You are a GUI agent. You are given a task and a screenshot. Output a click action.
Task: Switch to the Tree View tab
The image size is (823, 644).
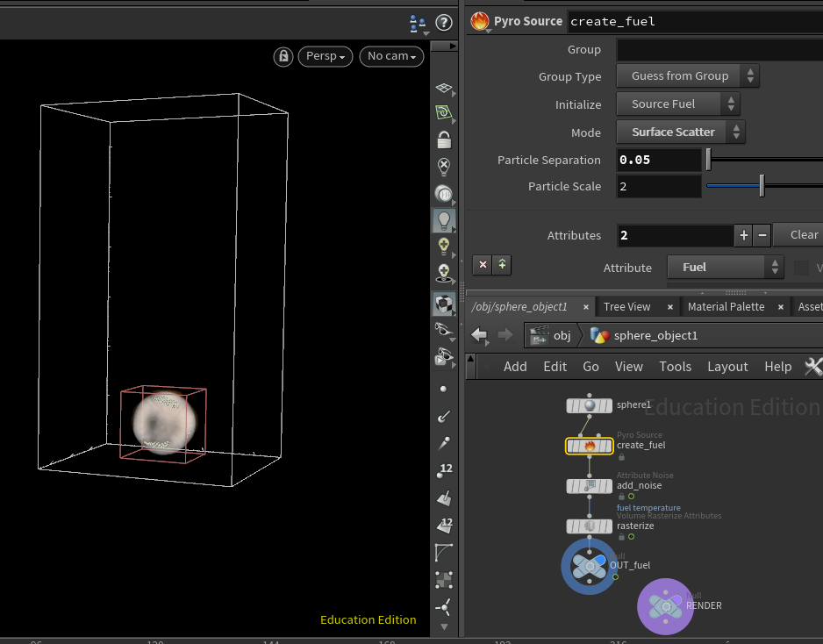tap(626, 307)
